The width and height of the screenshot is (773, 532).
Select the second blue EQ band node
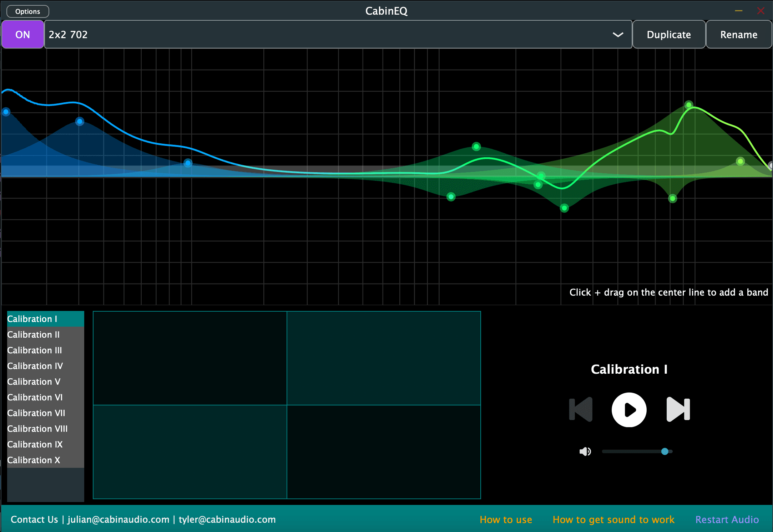tap(80, 122)
